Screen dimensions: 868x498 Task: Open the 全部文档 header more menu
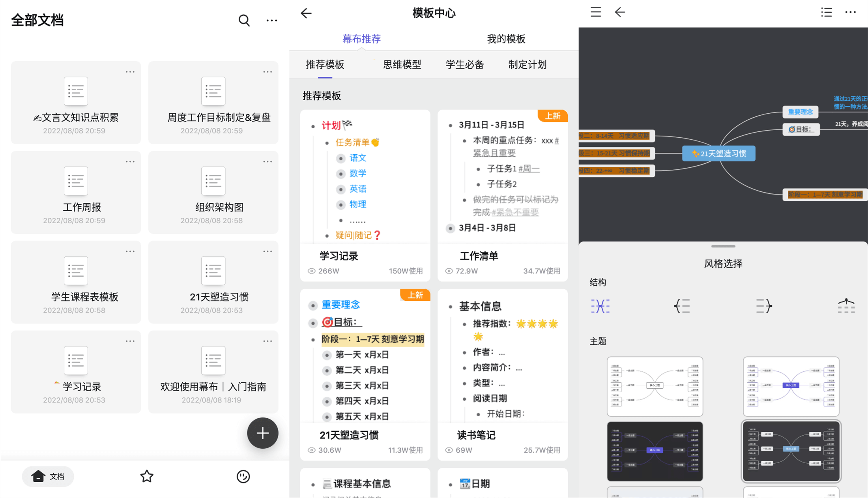(272, 20)
